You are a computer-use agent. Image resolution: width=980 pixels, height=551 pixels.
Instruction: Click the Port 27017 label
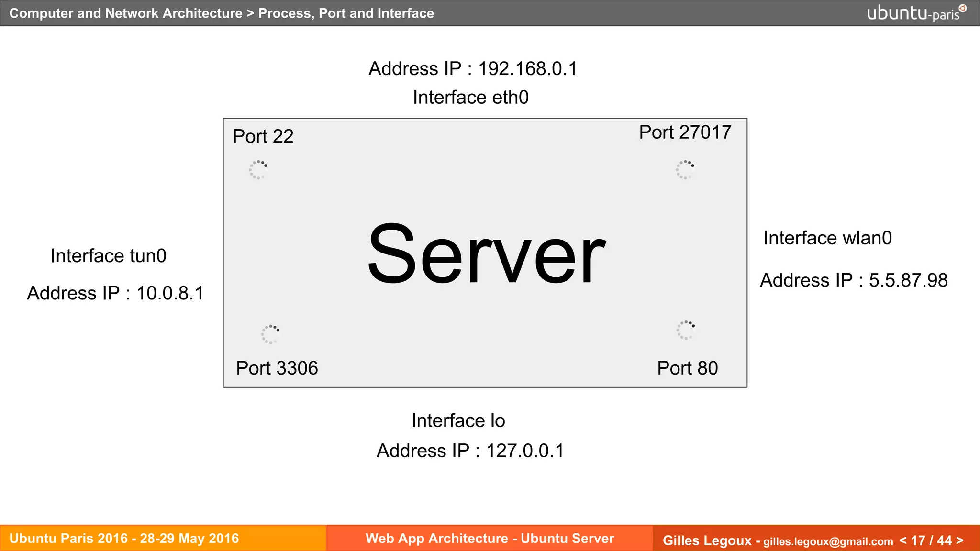685,132
